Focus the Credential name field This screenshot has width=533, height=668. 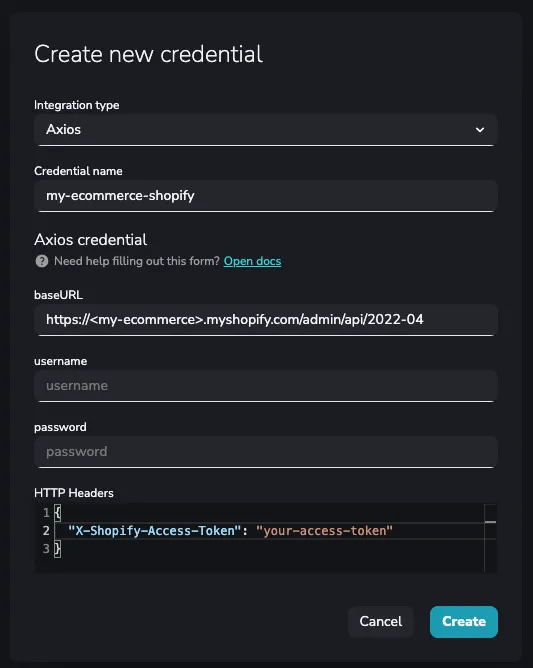tap(266, 196)
